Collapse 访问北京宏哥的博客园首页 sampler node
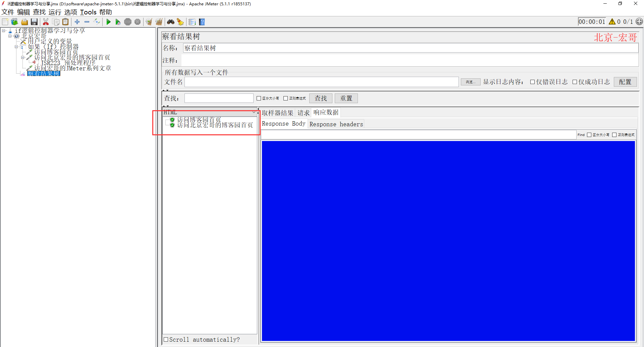 (23, 57)
